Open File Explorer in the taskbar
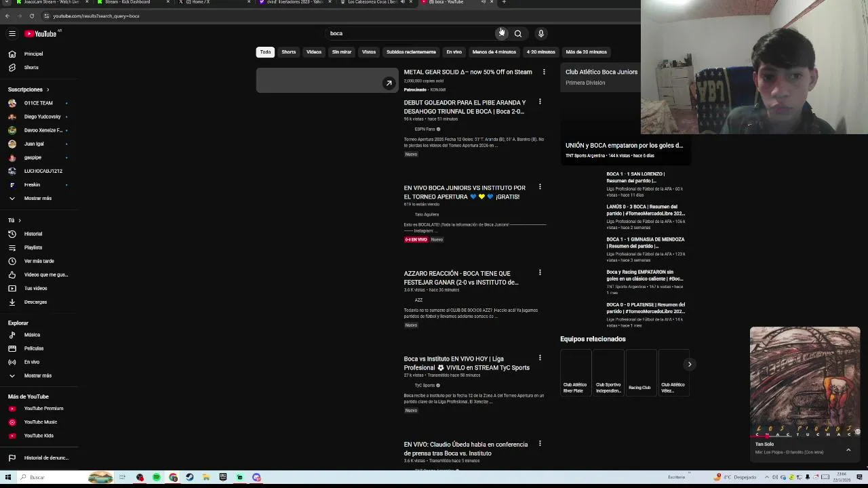 (206, 477)
